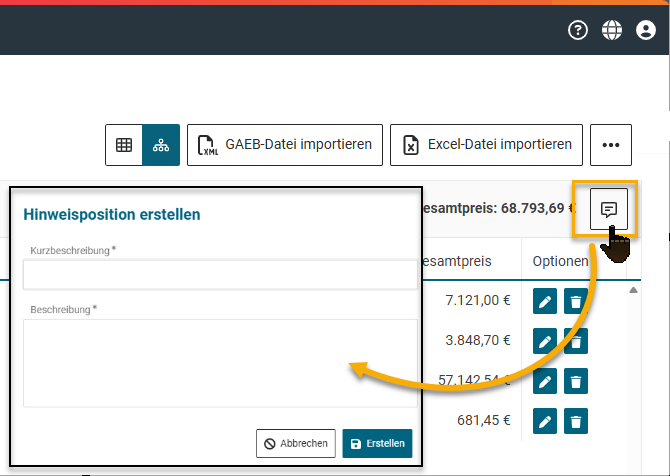Open the language globe icon
This screenshot has height=476, width=670.
(x=611, y=30)
